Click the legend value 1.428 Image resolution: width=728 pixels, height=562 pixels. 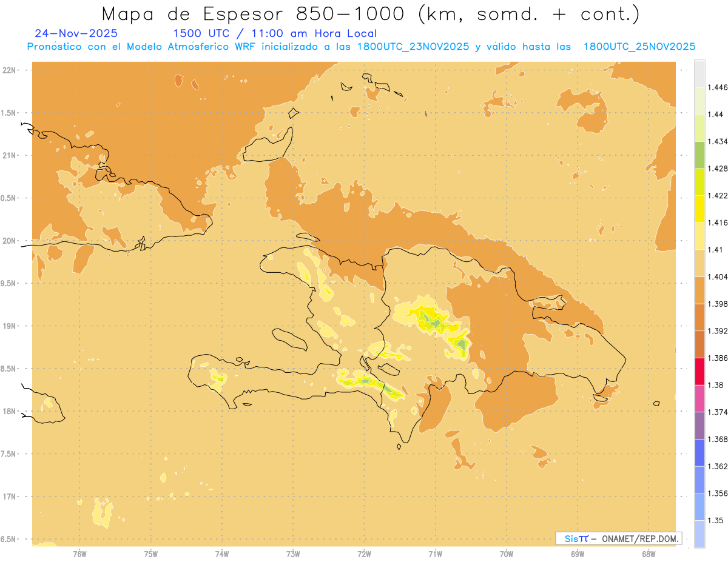coord(717,169)
